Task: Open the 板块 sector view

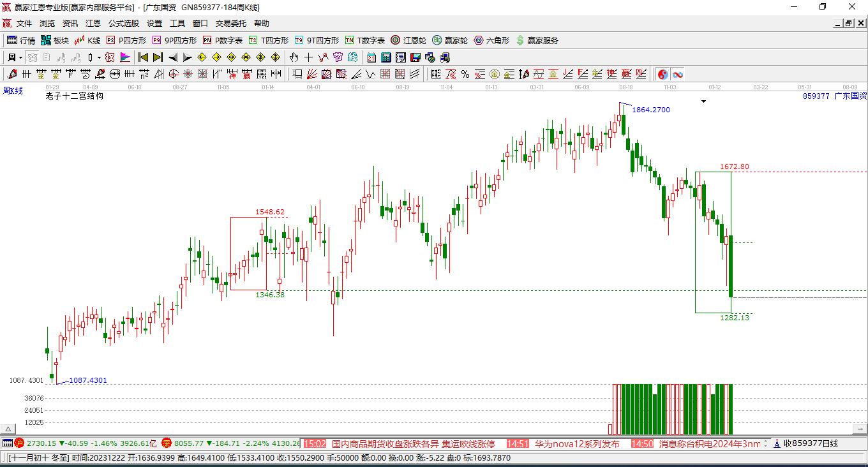Action: (54, 40)
